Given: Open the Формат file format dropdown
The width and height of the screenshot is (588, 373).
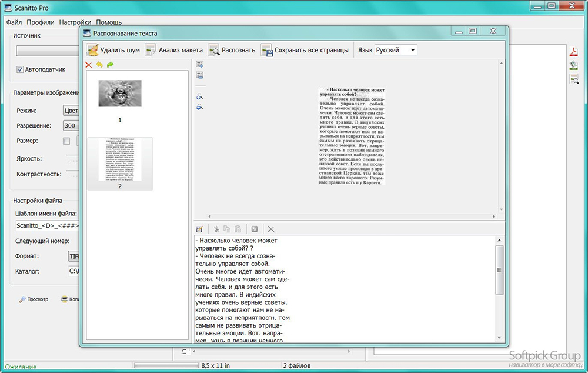Looking at the screenshot, I should [x=73, y=257].
